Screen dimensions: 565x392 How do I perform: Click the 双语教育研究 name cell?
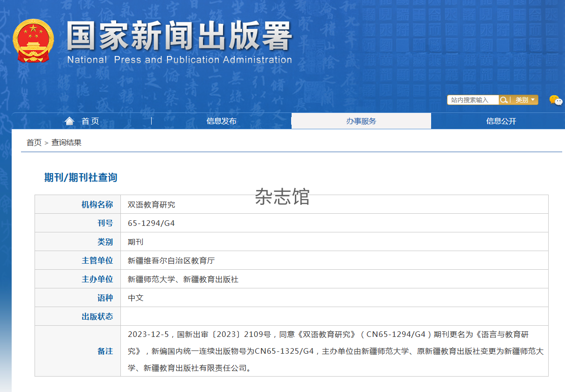(x=151, y=205)
